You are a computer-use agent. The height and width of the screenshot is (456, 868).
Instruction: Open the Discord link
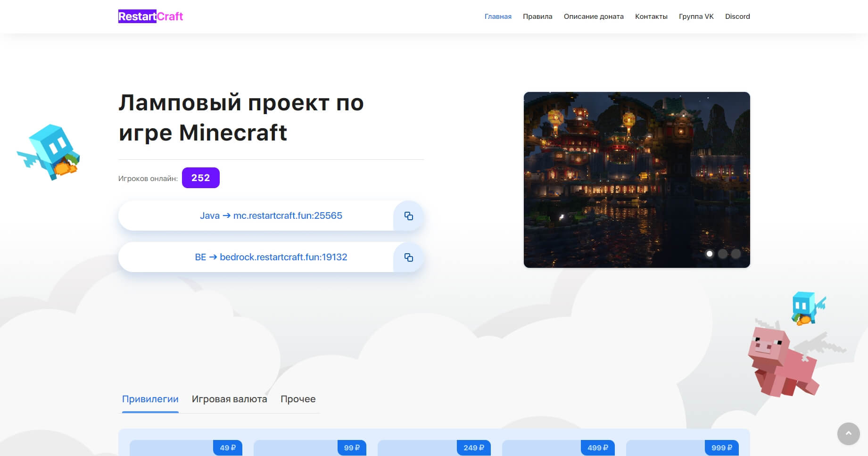[x=737, y=17]
